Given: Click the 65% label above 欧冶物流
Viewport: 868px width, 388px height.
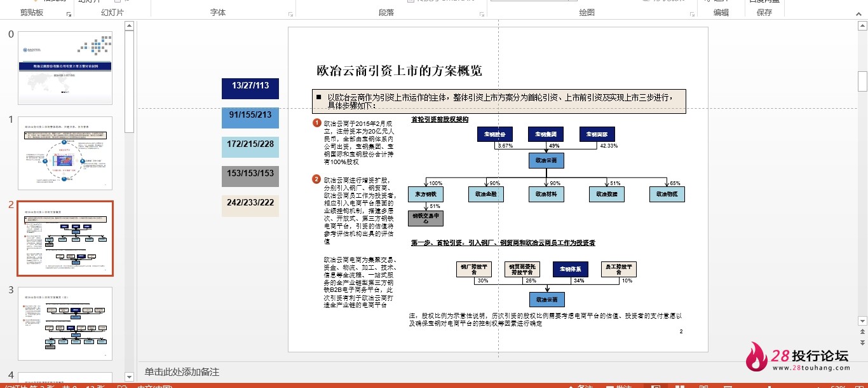Looking at the screenshot, I should point(675,183).
